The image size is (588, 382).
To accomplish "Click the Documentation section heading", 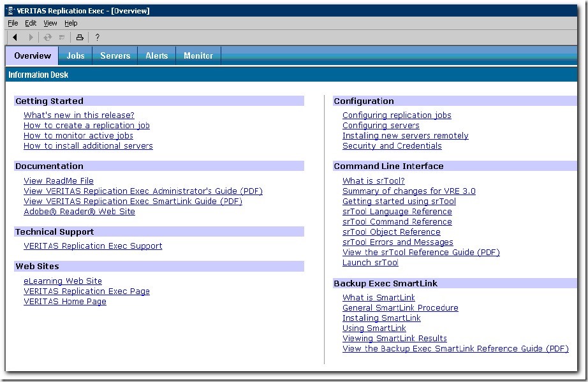I will point(50,166).
